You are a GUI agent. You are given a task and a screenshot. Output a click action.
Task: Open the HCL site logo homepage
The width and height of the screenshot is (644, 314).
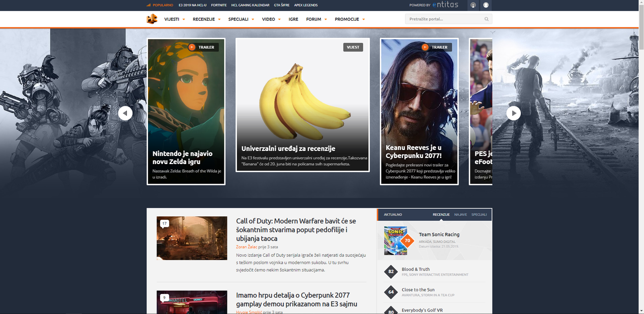152,19
